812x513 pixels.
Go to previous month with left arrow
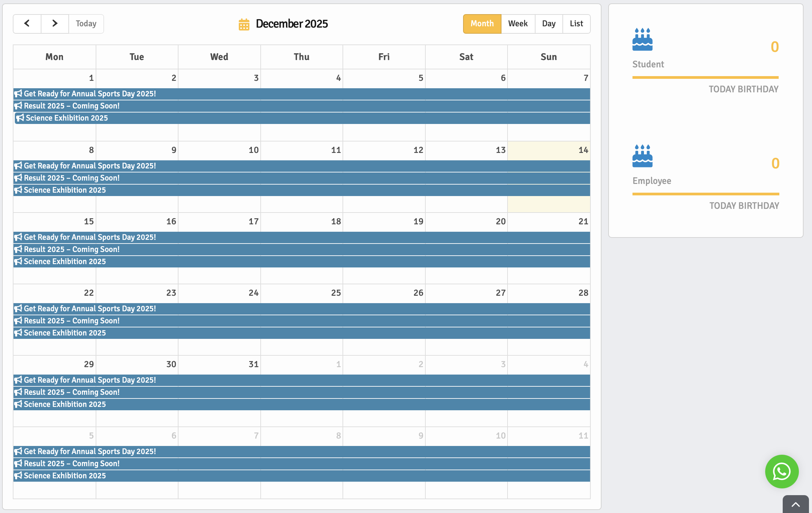[27, 24]
